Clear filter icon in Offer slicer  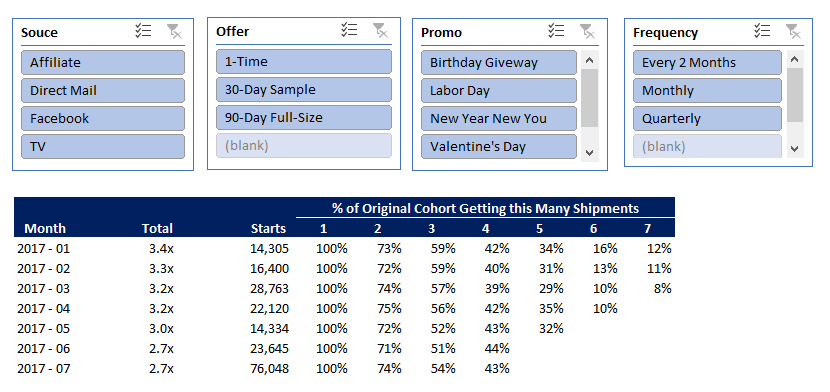point(380,30)
